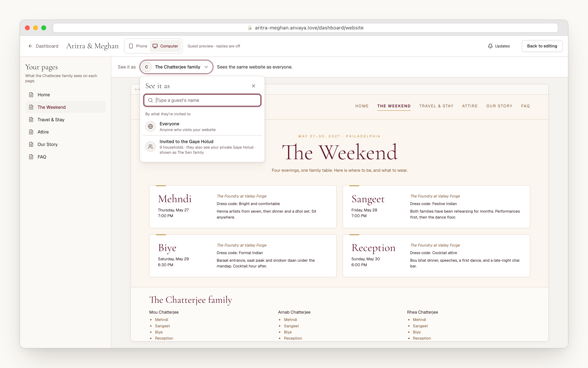Image resolution: width=588 pixels, height=368 pixels.
Task: Click the C avatar for Chatterjee family
Action: [x=147, y=67]
